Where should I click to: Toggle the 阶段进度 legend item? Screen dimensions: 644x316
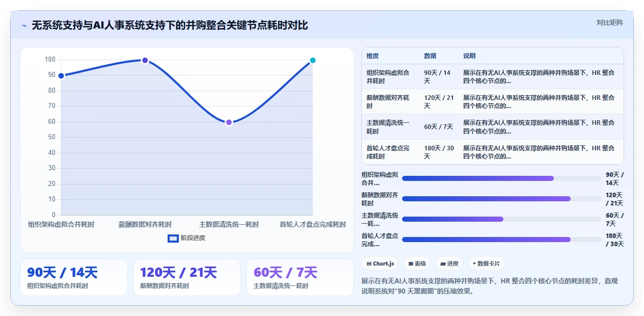(x=186, y=238)
